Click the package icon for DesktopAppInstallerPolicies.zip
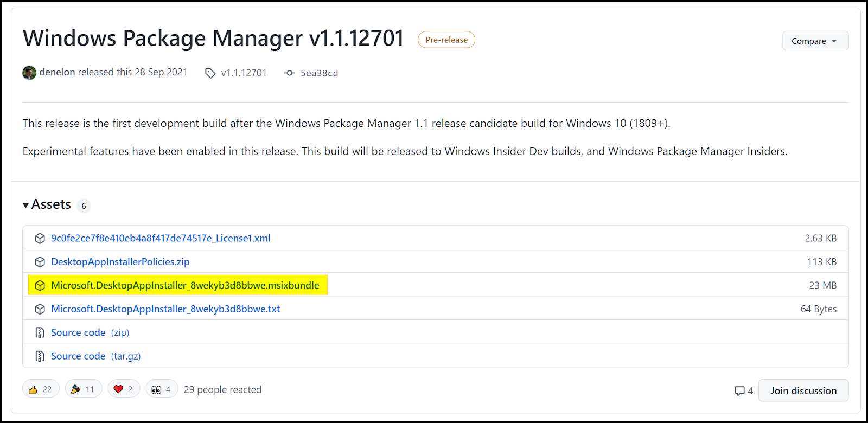This screenshot has height=423, width=868. (40, 262)
